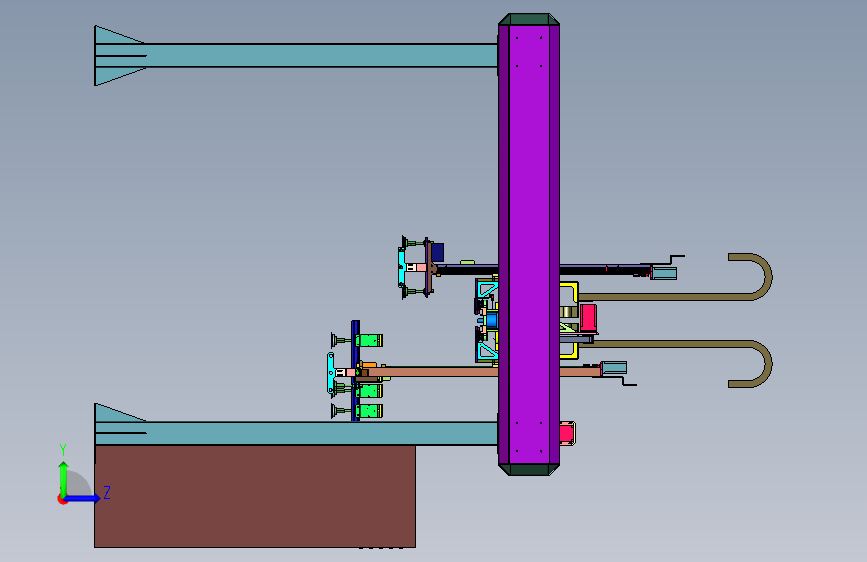Select the dark blue block near upper gripper
This screenshot has width=867, height=562.
[x=437, y=252]
